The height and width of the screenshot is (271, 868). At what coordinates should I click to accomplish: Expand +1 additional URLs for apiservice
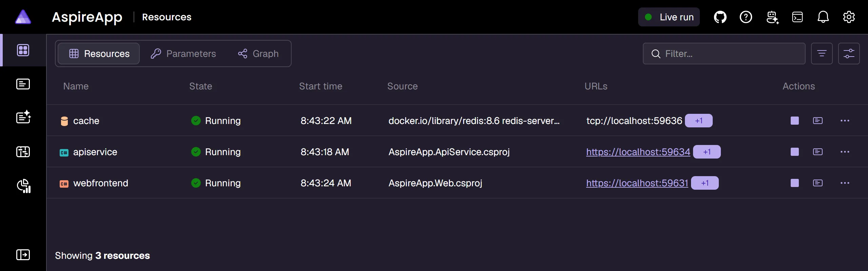[707, 152]
